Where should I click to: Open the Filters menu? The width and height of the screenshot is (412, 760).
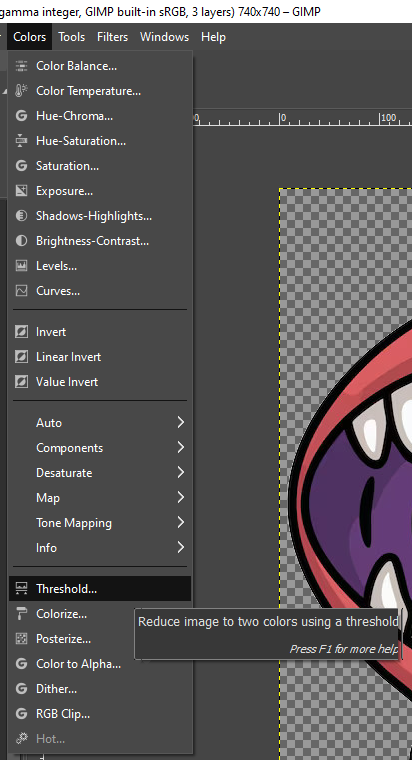112,37
